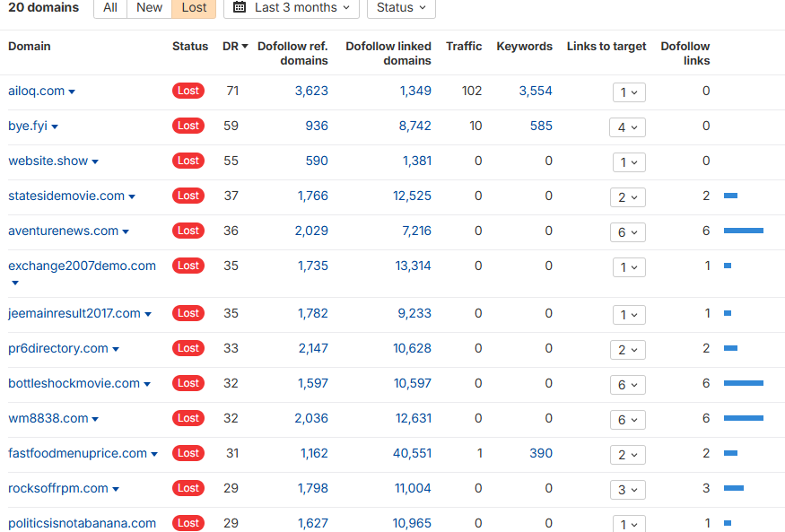Open the statesidemovie.com domain link

pyautogui.click(x=66, y=196)
